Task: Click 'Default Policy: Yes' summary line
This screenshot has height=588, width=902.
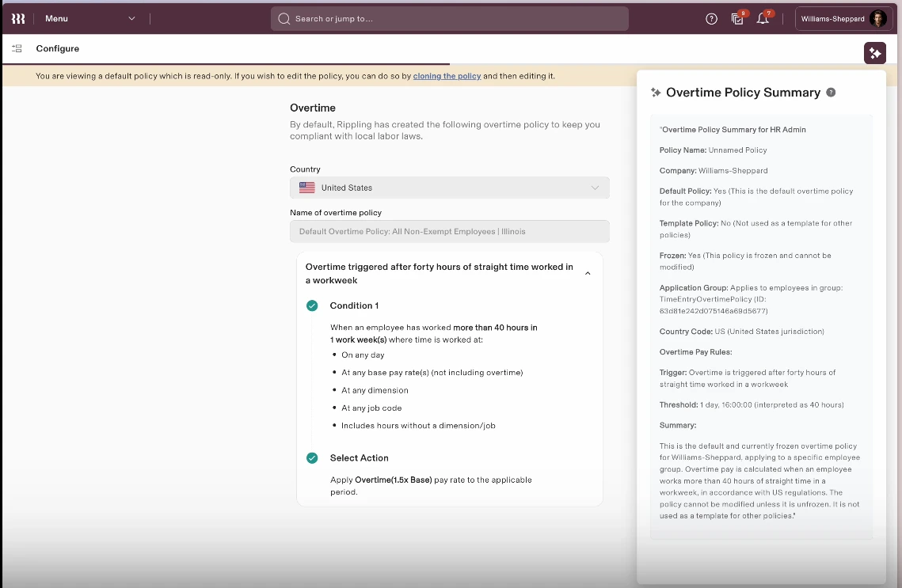Action: pyautogui.click(x=755, y=197)
